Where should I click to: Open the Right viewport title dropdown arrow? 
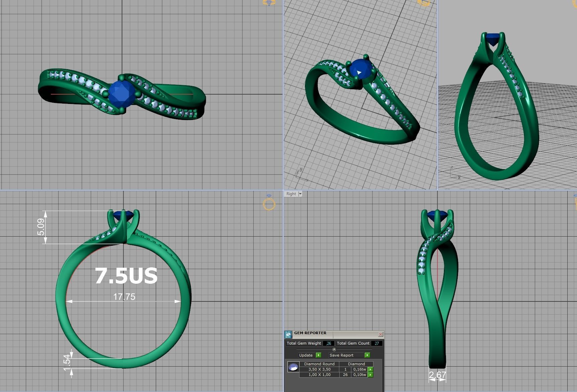coord(300,194)
